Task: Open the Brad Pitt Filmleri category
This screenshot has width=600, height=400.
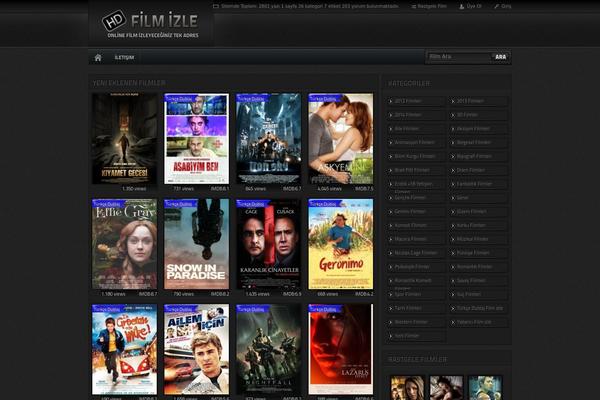Action: 412,170
